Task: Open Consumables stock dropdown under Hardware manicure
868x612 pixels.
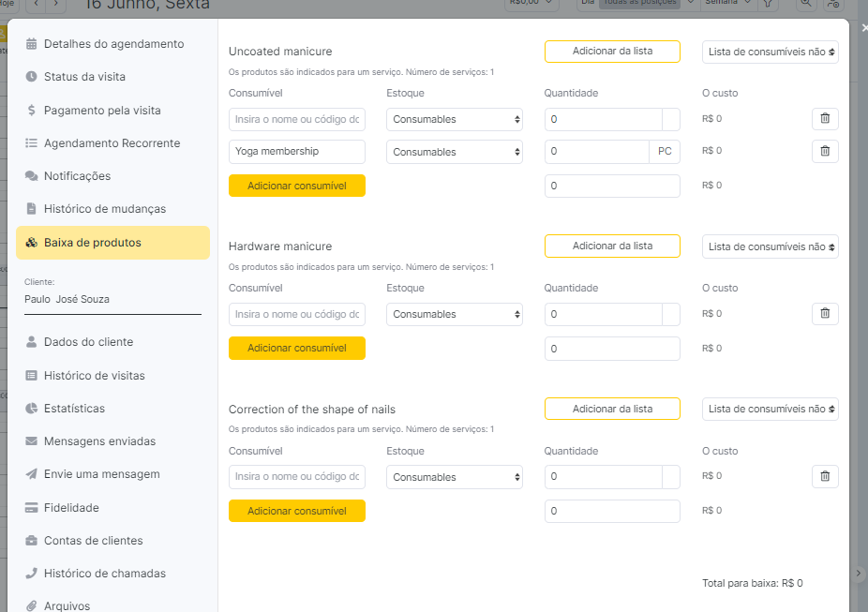Action: pos(455,314)
